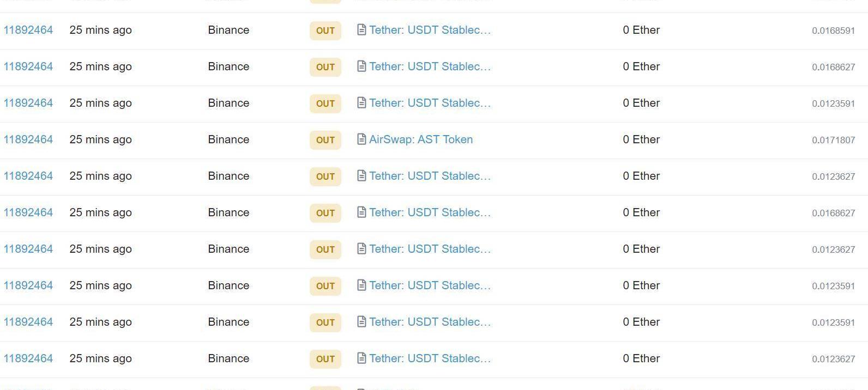Click contract icon in the second-to-last full row
868x390 pixels.
tap(361, 322)
